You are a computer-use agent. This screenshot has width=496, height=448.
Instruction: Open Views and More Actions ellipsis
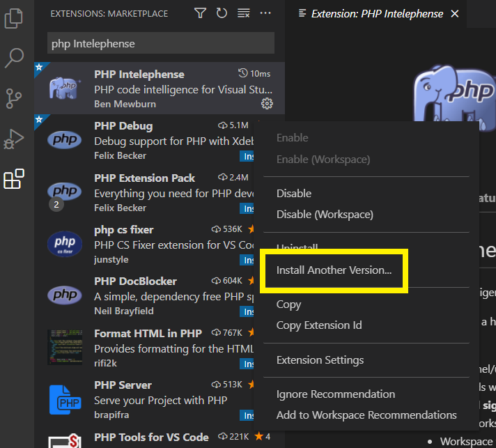click(x=265, y=13)
